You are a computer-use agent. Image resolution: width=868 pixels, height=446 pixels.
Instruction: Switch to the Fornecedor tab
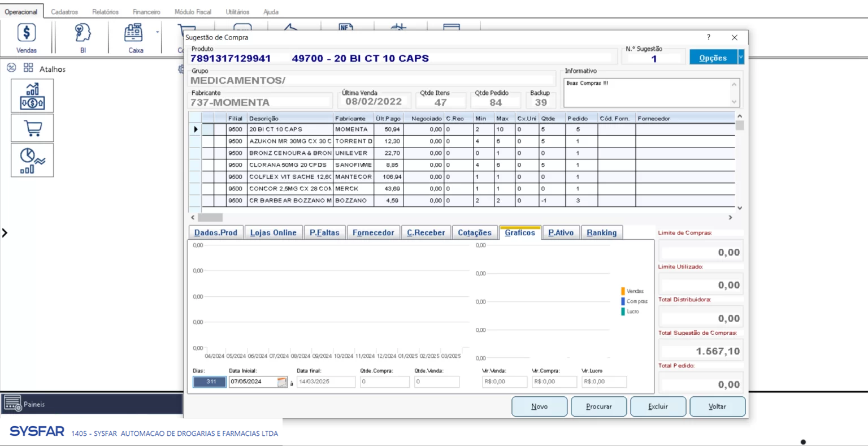click(x=373, y=232)
